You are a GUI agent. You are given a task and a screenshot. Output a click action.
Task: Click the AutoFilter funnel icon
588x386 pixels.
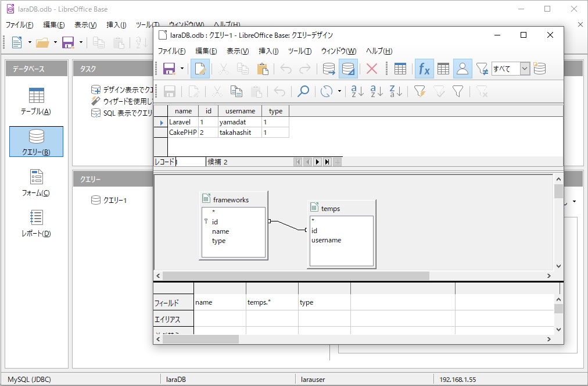tap(420, 91)
